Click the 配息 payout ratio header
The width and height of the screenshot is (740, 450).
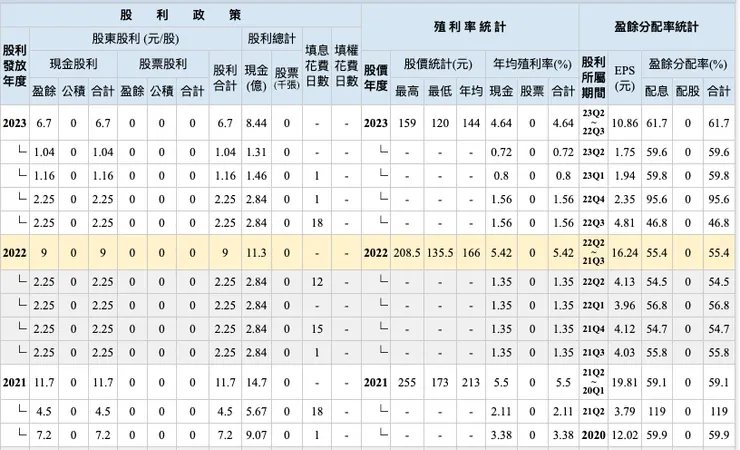(x=656, y=92)
